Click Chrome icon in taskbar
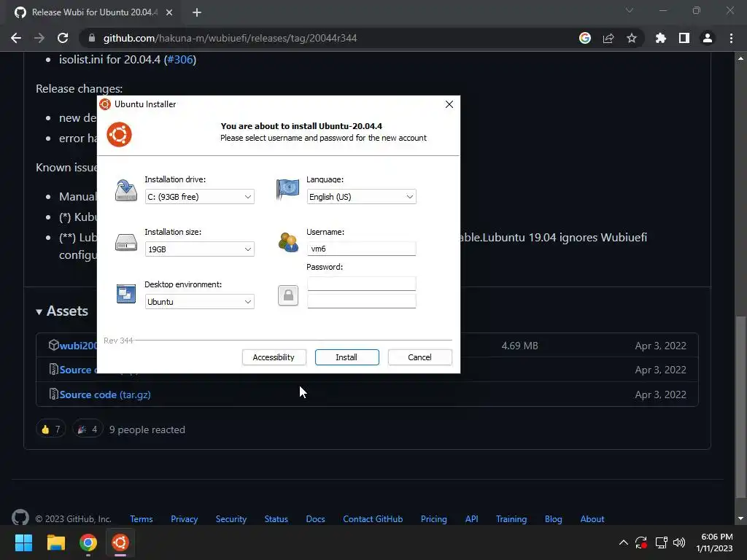 [88, 542]
